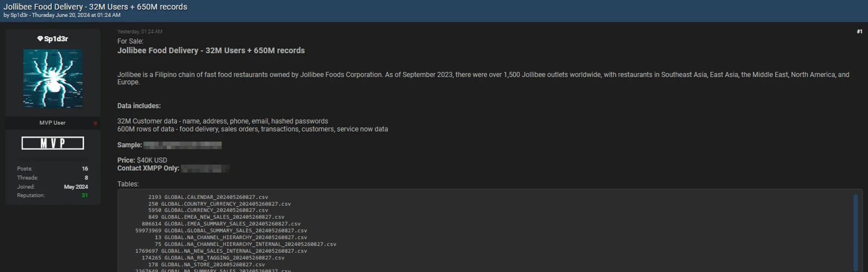Click the GLOBAL.COUNTRY_CURRENCY_202405260827.csv row
The width and height of the screenshot is (868, 272).
point(219,204)
